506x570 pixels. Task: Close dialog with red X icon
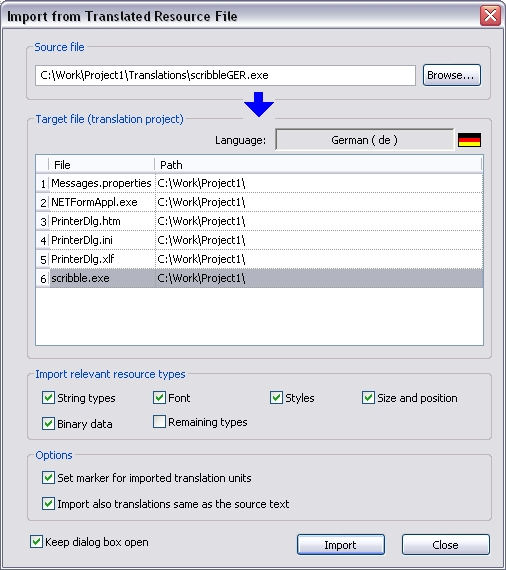tap(490, 16)
